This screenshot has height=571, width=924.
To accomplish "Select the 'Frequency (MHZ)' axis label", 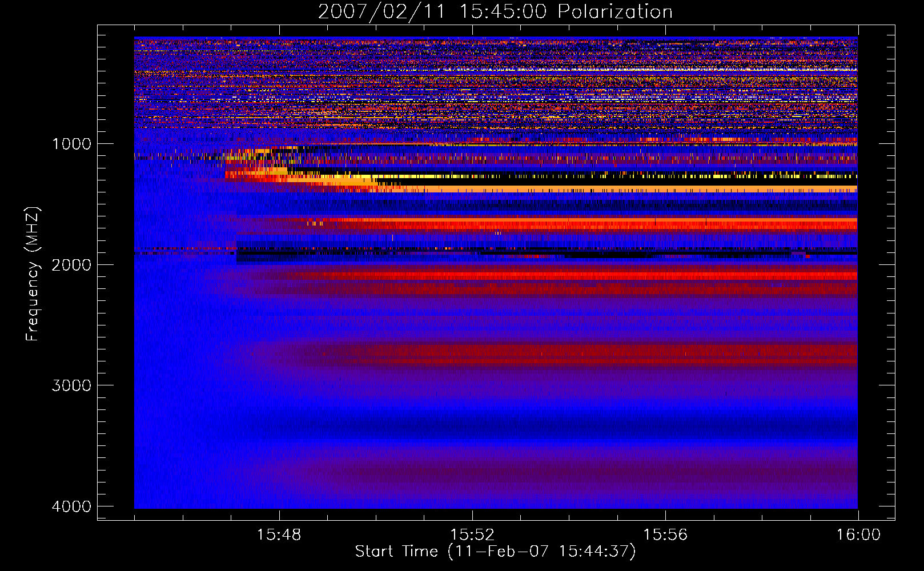I will coord(32,274).
